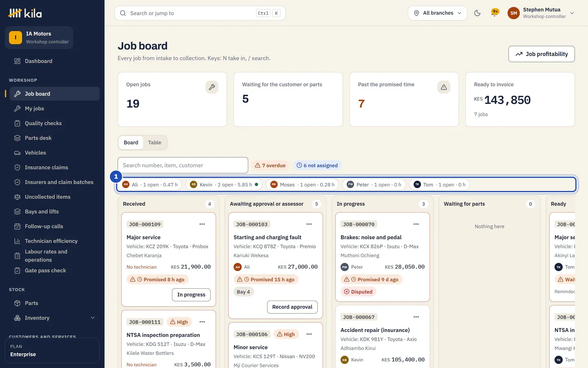Switch to the Table view tab
This screenshot has height=368, width=588.
click(155, 142)
